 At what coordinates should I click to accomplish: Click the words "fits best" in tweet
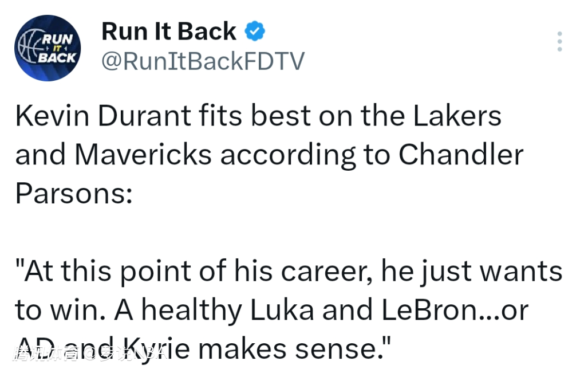pos(249,116)
